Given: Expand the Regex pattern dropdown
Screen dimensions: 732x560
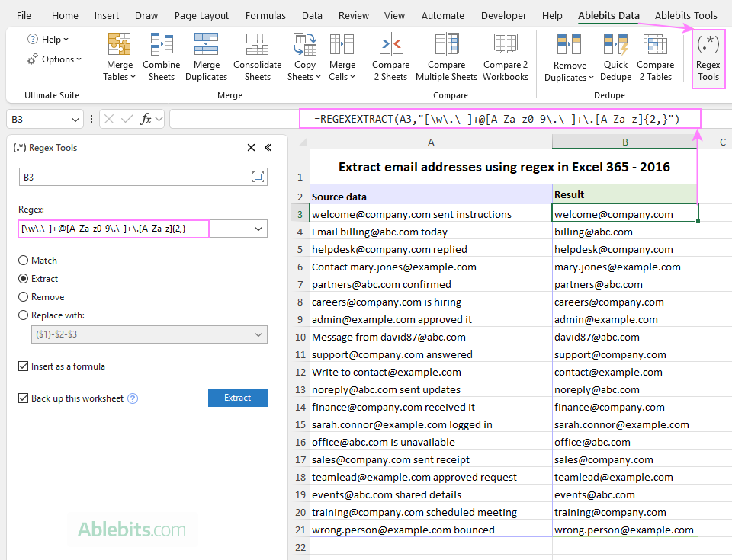Looking at the screenshot, I should [258, 229].
